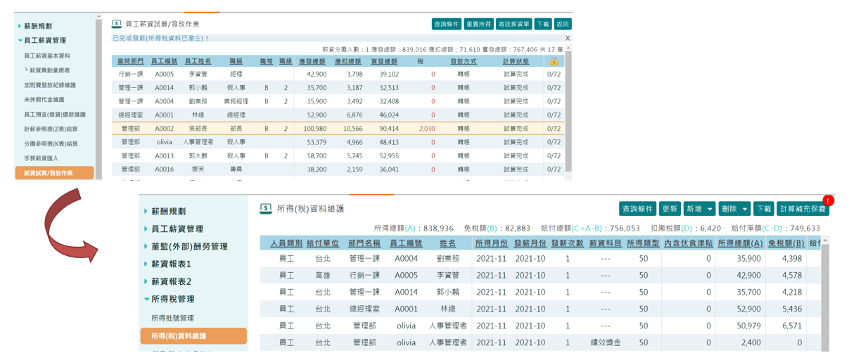Click the red exclamation badge on 計算補充保費

pos(829,200)
